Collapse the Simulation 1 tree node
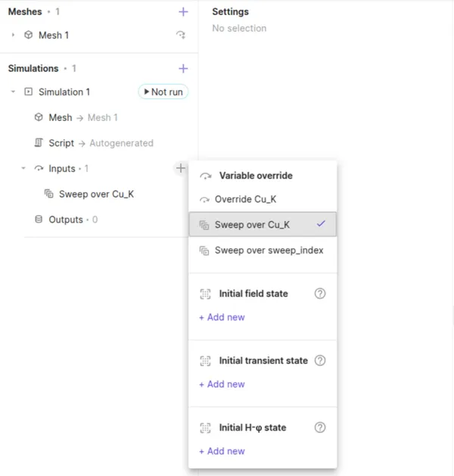The height and width of the screenshot is (476, 454). 13,92
